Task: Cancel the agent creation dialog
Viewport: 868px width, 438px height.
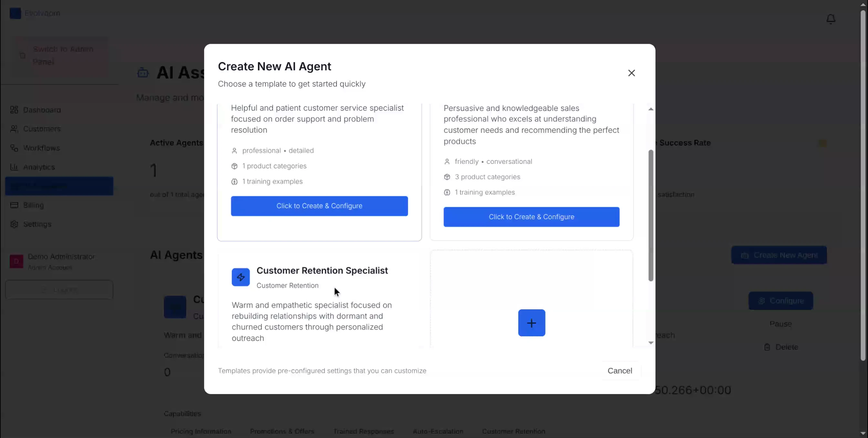Action: [619, 371]
